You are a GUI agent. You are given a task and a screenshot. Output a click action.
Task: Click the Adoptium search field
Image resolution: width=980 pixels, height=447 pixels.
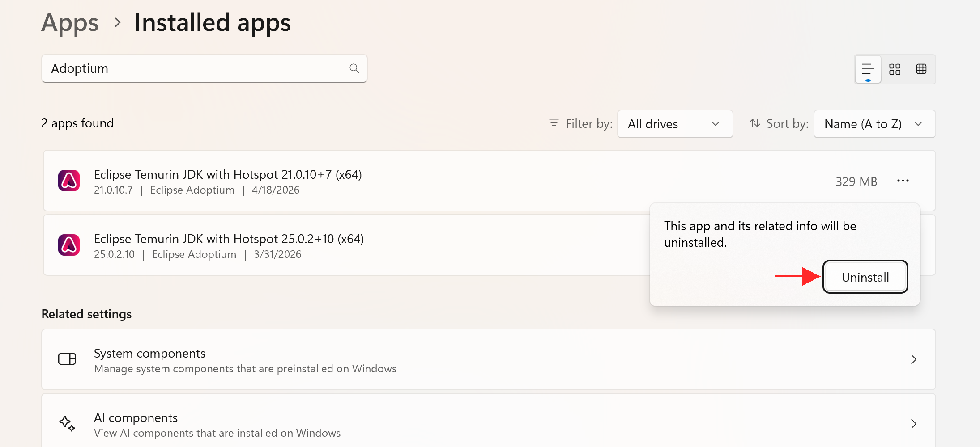tap(204, 68)
